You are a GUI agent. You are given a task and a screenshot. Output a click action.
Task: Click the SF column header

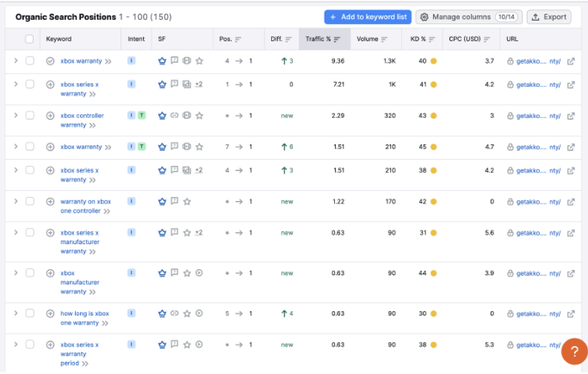[x=162, y=39]
